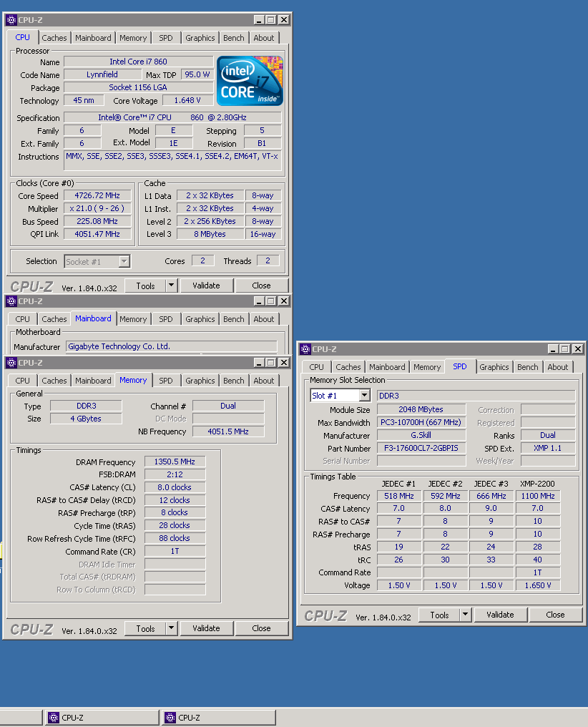Image resolution: width=588 pixels, height=727 pixels.
Task: Click Max Bandwidth PC3-10700H field
Action: (421, 422)
